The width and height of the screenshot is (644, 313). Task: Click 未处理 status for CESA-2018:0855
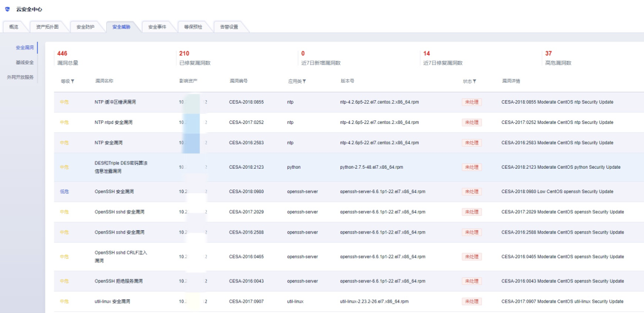tap(471, 102)
